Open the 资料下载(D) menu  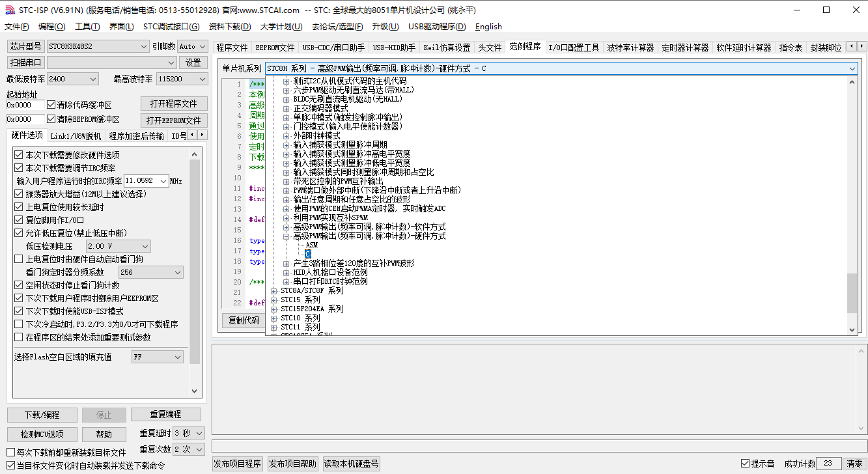click(x=230, y=27)
